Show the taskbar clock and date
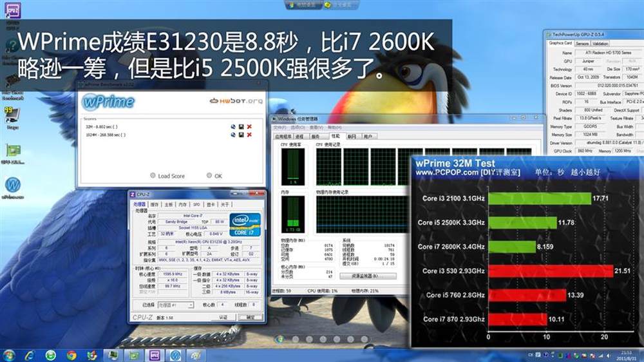Image resolution: width=644 pixels, height=362 pixels. click(626, 356)
